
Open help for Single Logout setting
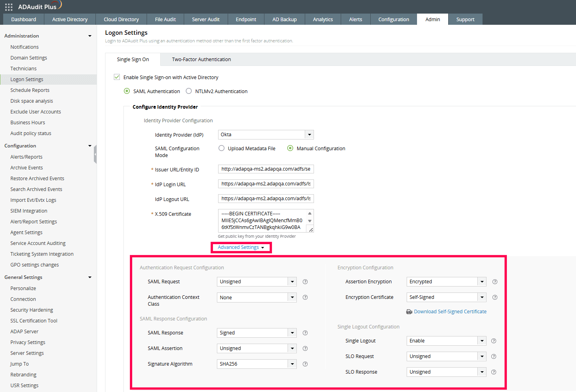(x=494, y=341)
